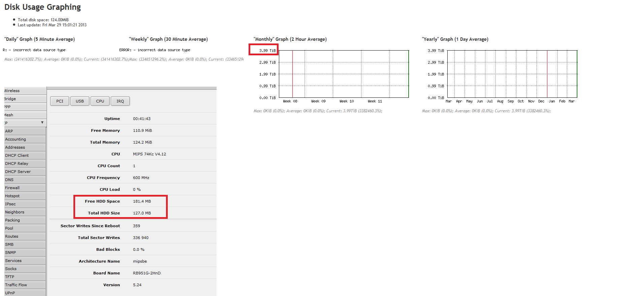Open the DNS menu item

click(25, 180)
